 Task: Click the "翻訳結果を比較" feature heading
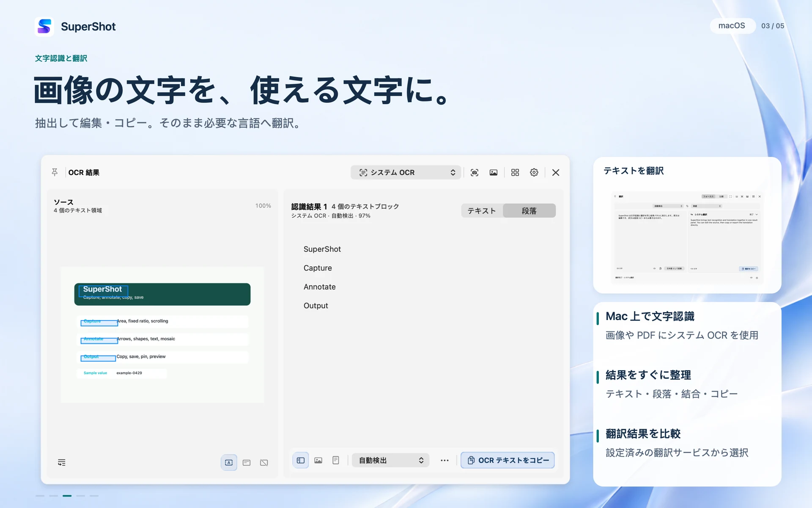pyautogui.click(x=643, y=434)
